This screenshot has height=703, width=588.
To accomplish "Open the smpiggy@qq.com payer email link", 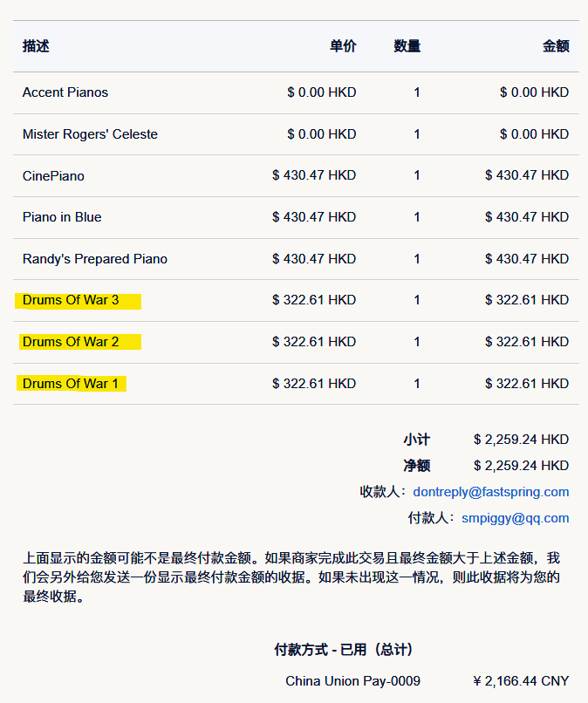I will tap(515, 518).
